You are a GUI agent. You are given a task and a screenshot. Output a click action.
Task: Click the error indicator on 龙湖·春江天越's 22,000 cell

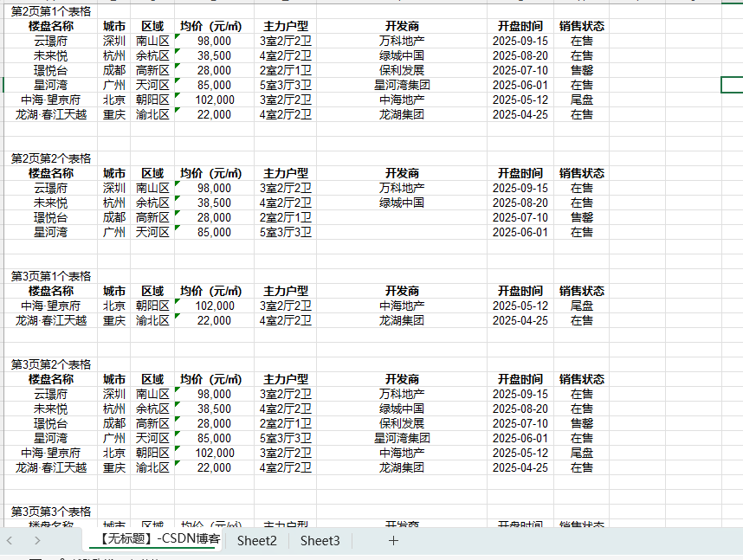point(178,110)
